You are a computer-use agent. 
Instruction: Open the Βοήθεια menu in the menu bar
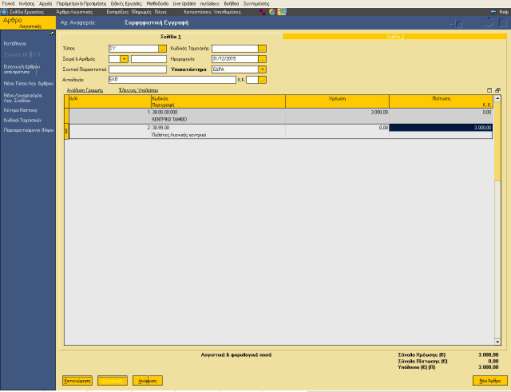pos(231,3)
